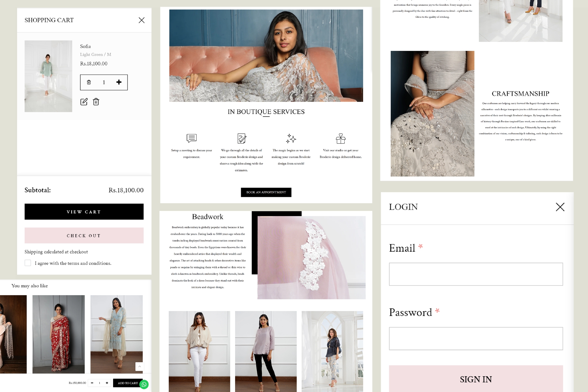This screenshot has width=588, height=392.
Task: Focus the Password input field
Action: pyautogui.click(x=475, y=338)
